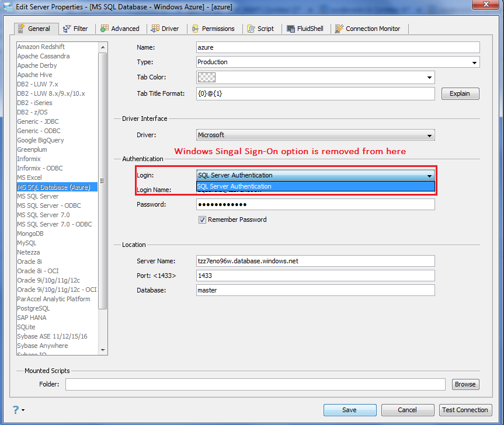Viewport: 504px width, 425px height.
Task: Click the Script tab icon
Action: 251,29
